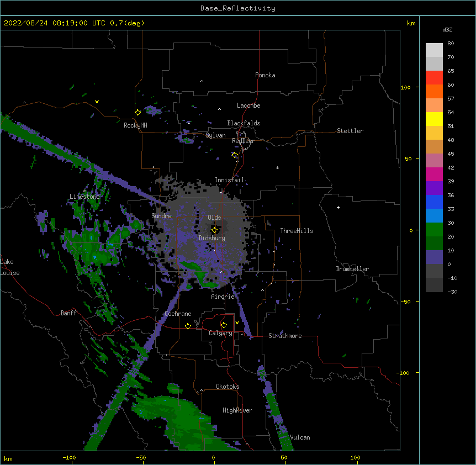Click the Lake Louise label
This screenshot has width=476, height=465.
[10, 267]
